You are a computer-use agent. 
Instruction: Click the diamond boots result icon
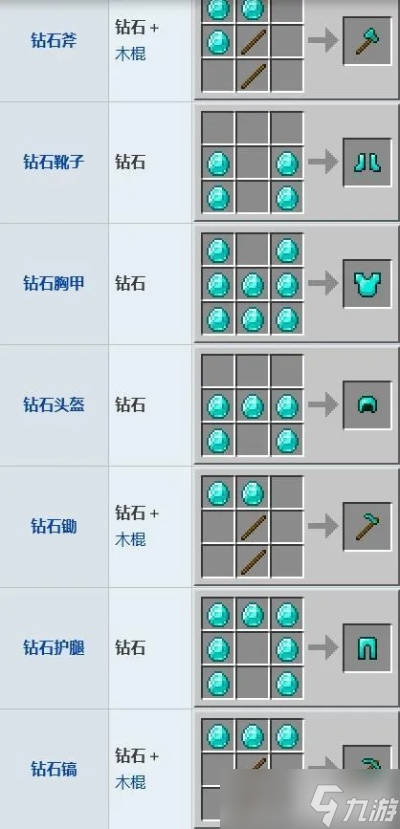pyautogui.click(x=367, y=162)
